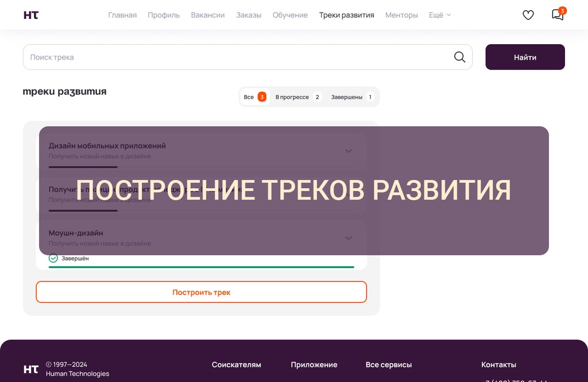The image size is (588, 382).
Task: Click the Завершён status label
Action: click(x=75, y=259)
